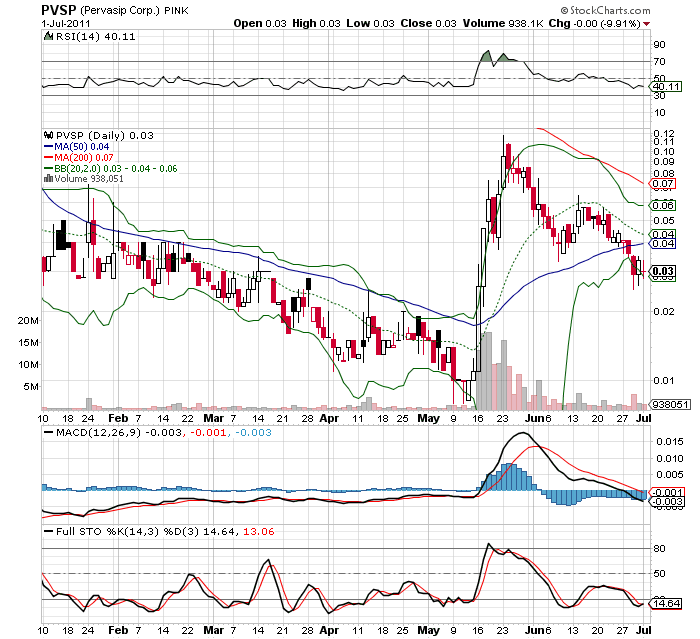Click the bold 0.03 last price tag
The height and width of the screenshot is (639, 700).
(663, 271)
